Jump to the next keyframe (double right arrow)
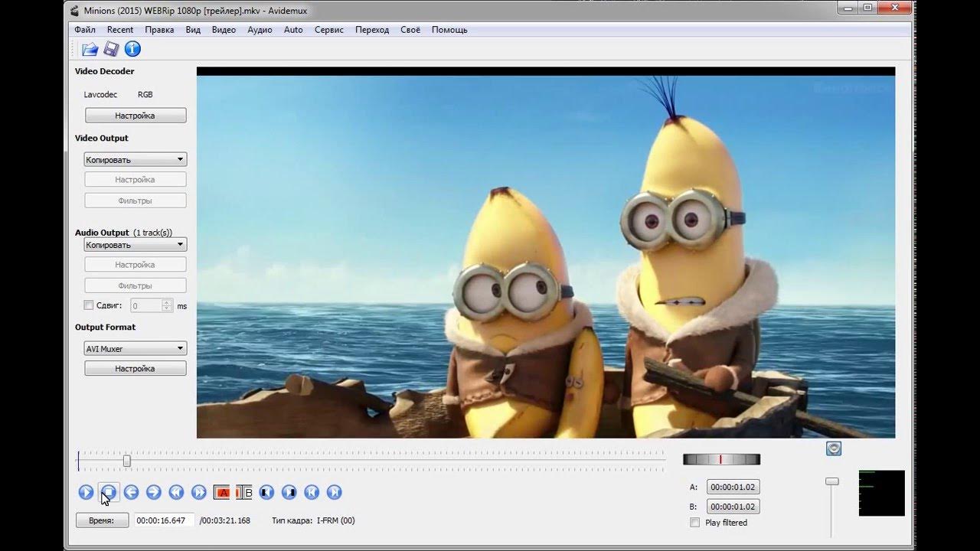 tap(198, 492)
